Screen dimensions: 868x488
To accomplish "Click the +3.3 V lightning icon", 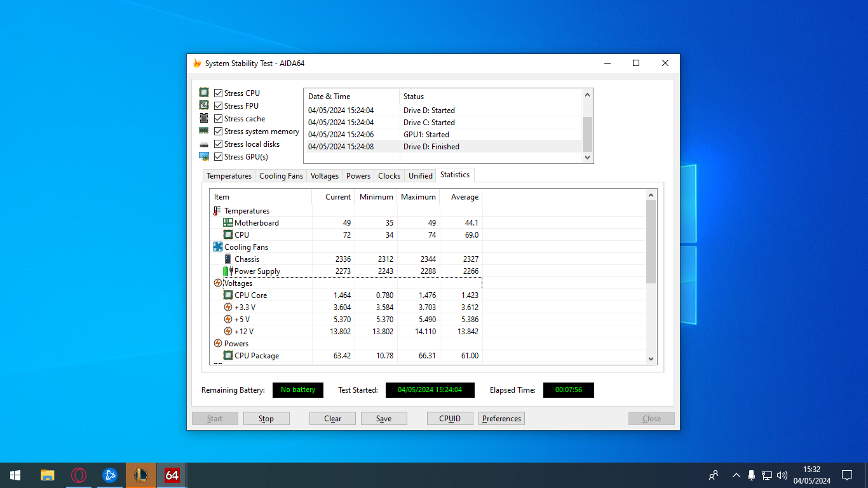I will (x=228, y=307).
